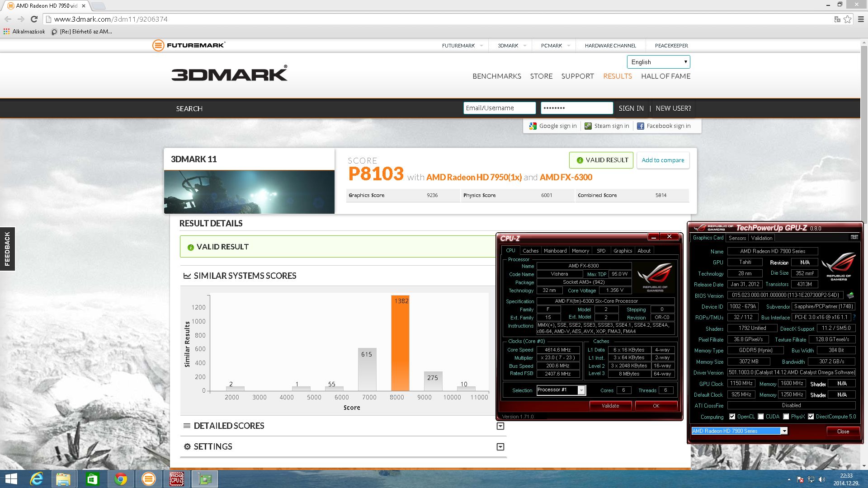Click the 3DMARK logo
868x488 pixels.
tap(229, 74)
